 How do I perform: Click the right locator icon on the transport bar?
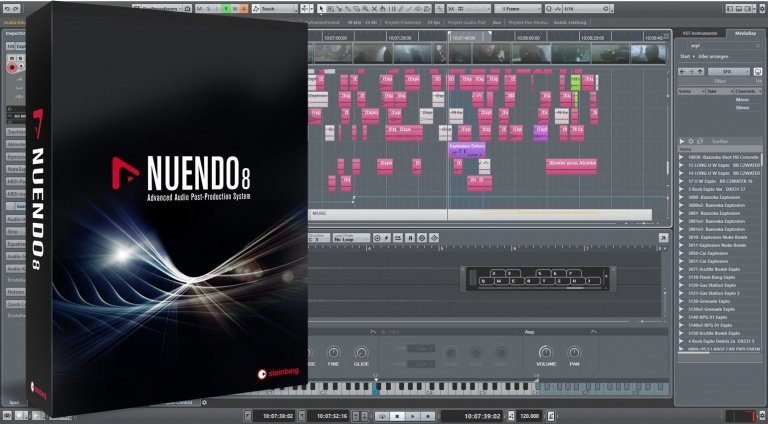pos(302,416)
